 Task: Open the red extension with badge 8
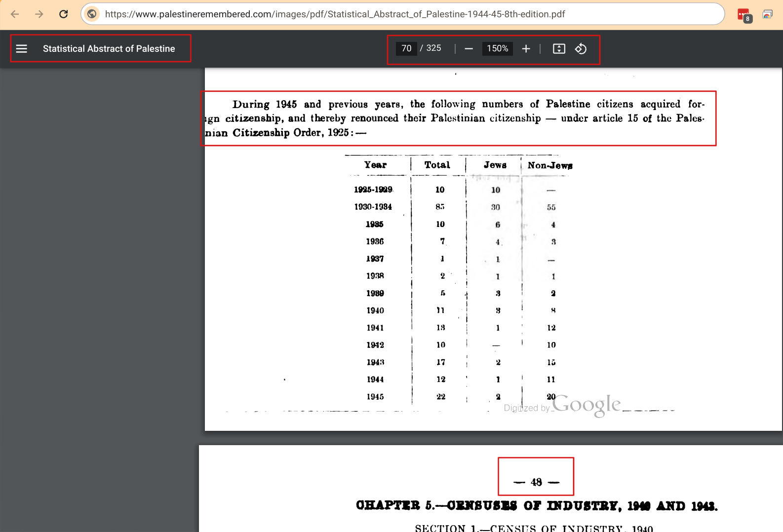tap(744, 15)
